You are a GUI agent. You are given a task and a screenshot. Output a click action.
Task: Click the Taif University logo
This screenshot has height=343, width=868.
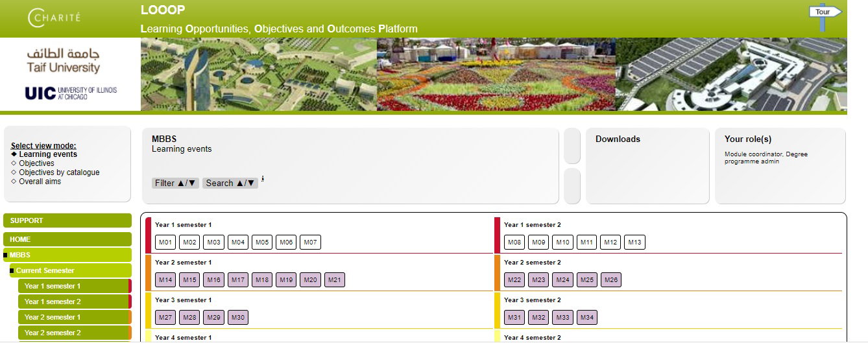(64, 60)
